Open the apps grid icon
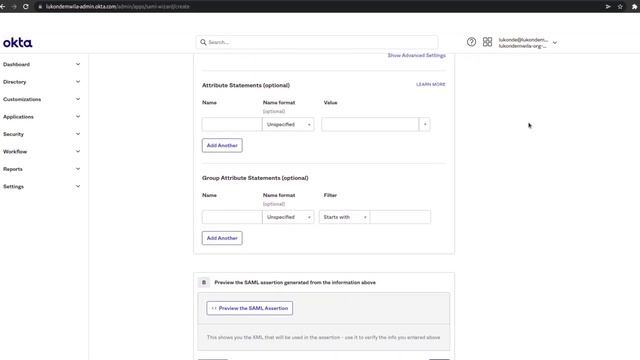 (x=487, y=42)
